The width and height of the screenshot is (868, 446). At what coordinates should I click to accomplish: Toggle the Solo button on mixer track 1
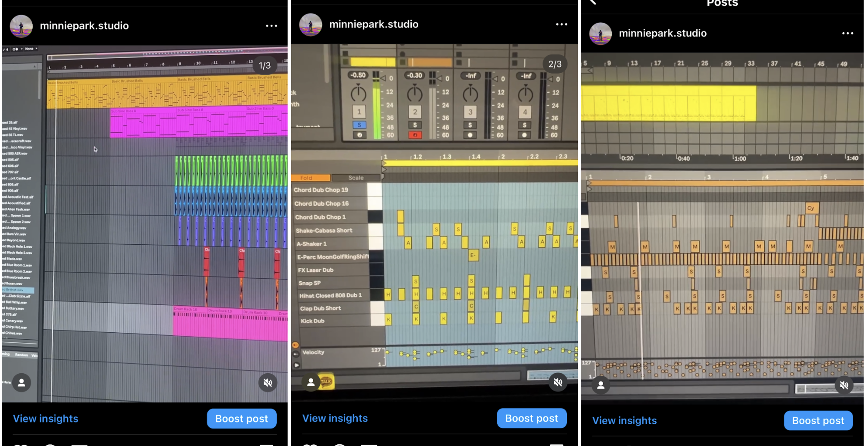coord(359,125)
